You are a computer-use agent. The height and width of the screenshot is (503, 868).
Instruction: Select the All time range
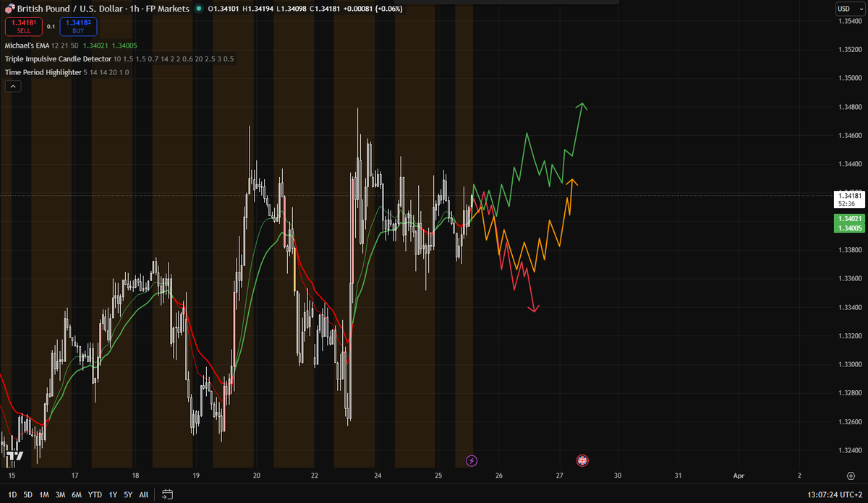[x=143, y=494]
